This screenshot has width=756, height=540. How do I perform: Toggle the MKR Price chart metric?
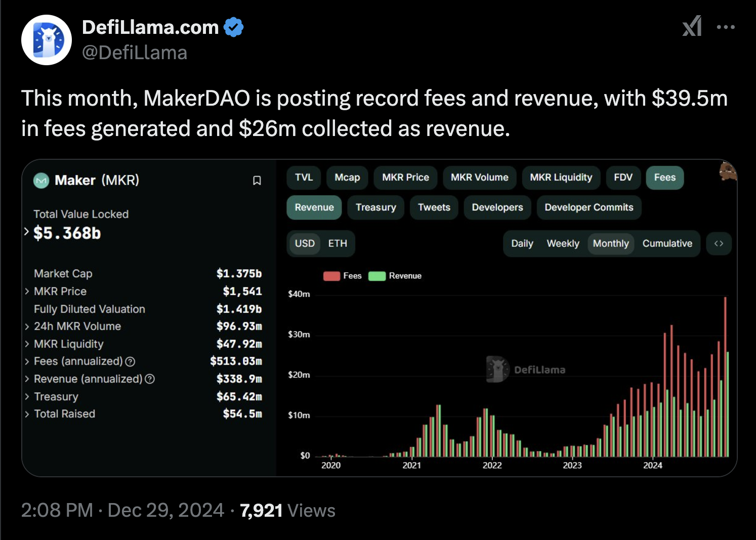pos(405,177)
